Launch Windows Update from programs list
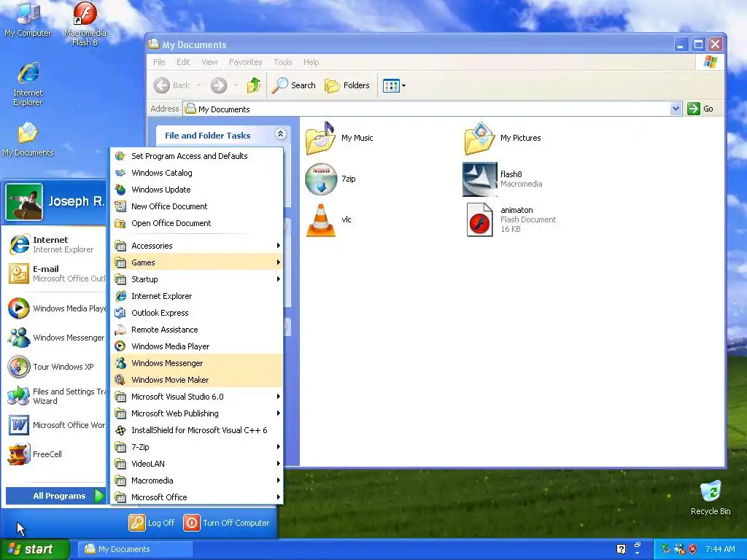 click(197, 190)
